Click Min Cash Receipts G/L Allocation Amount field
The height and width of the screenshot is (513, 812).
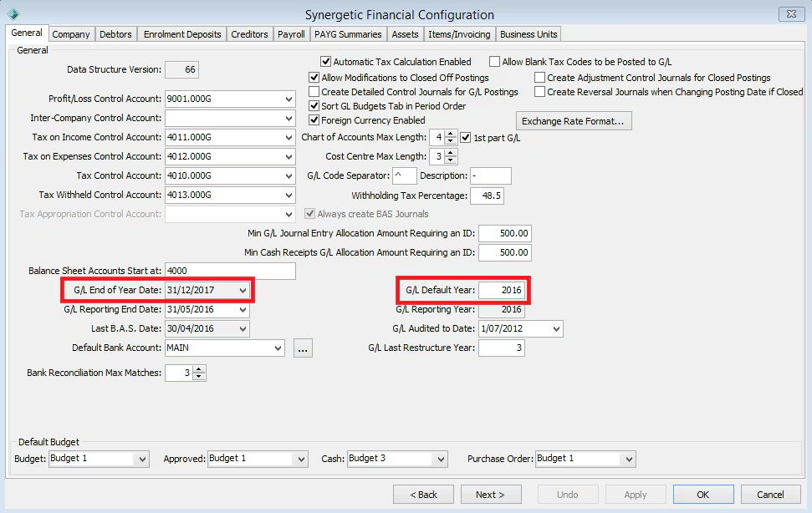(505, 252)
